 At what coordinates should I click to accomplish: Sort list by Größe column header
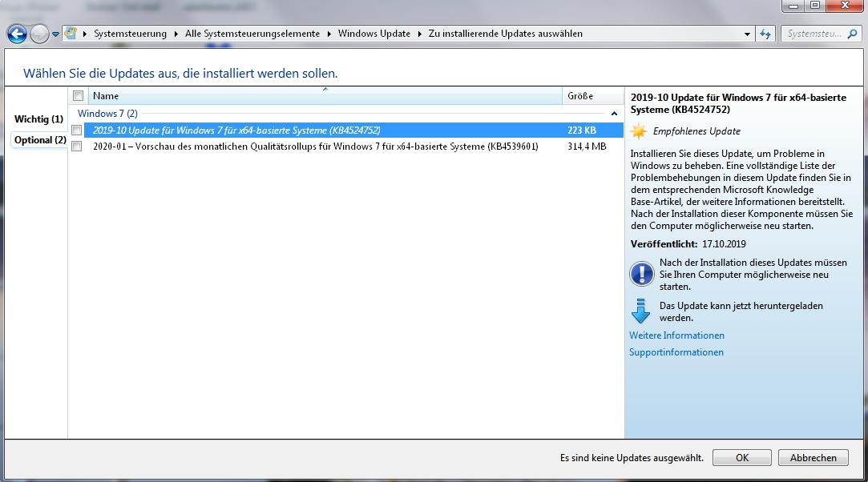tap(592, 95)
